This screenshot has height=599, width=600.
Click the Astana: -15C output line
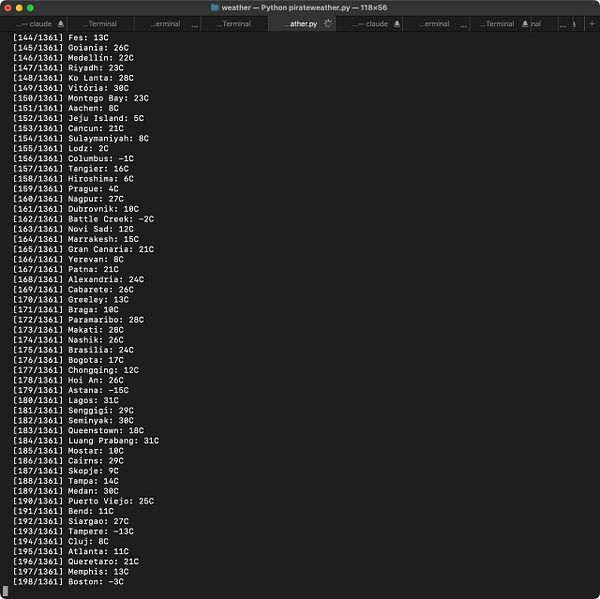click(x=71, y=390)
